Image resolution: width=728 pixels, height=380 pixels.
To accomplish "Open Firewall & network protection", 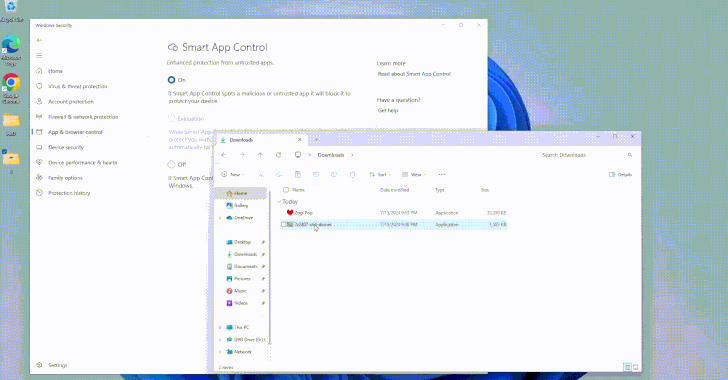I will pyautogui.click(x=83, y=117).
